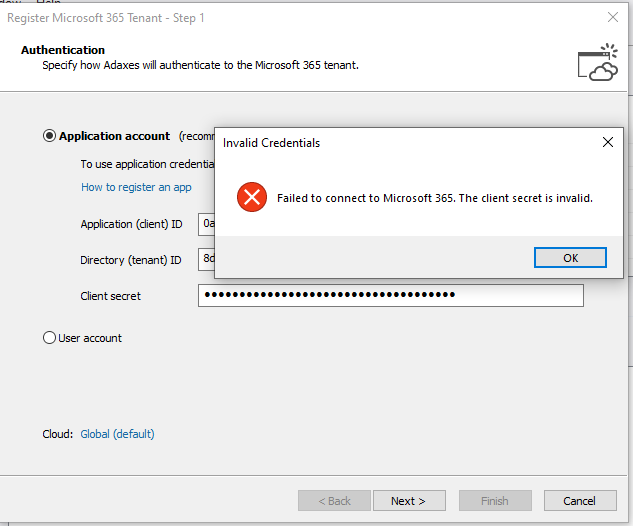
Task: Click the disabled < Back button
Action: pyautogui.click(x=334, y=501)
